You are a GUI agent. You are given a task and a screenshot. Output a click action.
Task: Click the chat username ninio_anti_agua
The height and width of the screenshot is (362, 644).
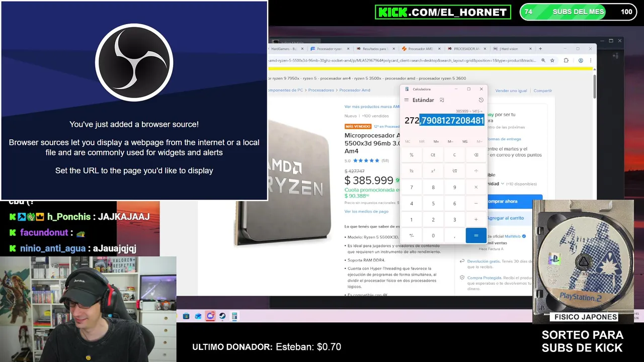53,248
